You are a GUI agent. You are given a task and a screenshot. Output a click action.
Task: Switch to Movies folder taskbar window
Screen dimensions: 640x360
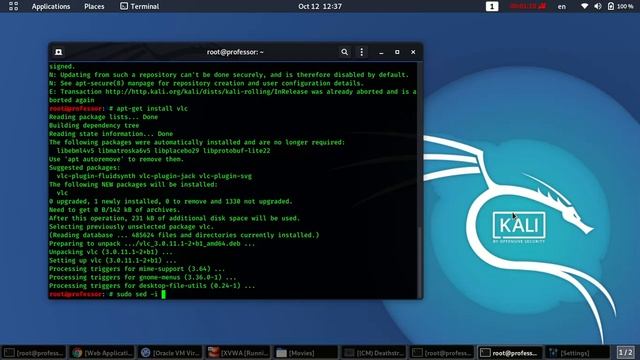click(306, 353)
